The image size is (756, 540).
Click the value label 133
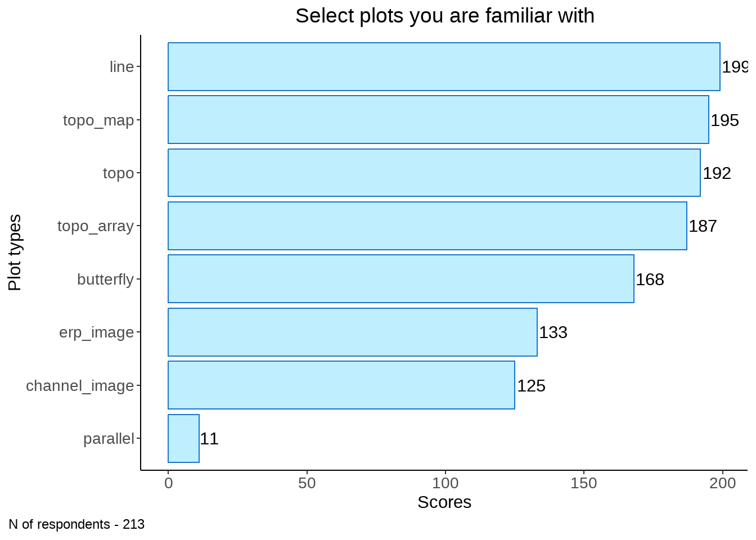pyautogui.click(x=553, y=332)
